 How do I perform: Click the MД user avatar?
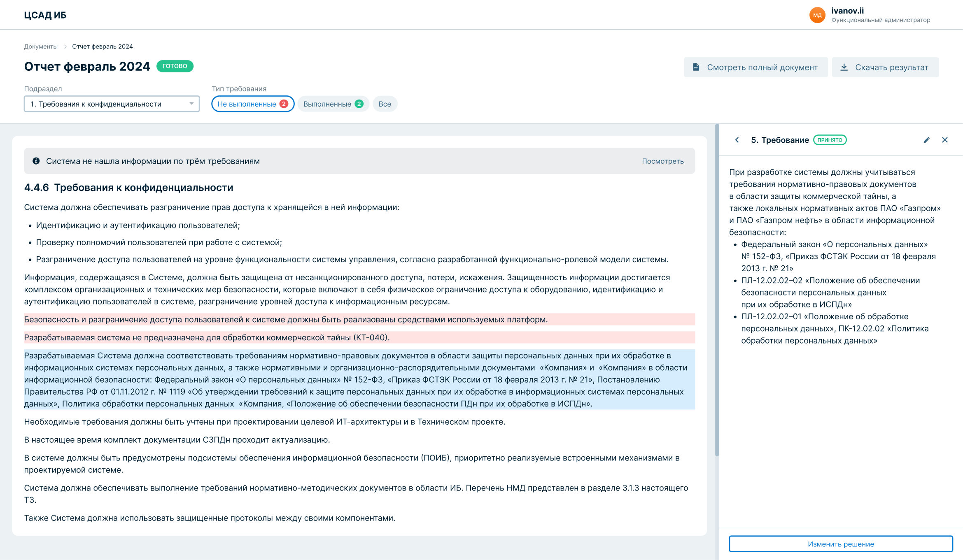(x=817, y=15)
